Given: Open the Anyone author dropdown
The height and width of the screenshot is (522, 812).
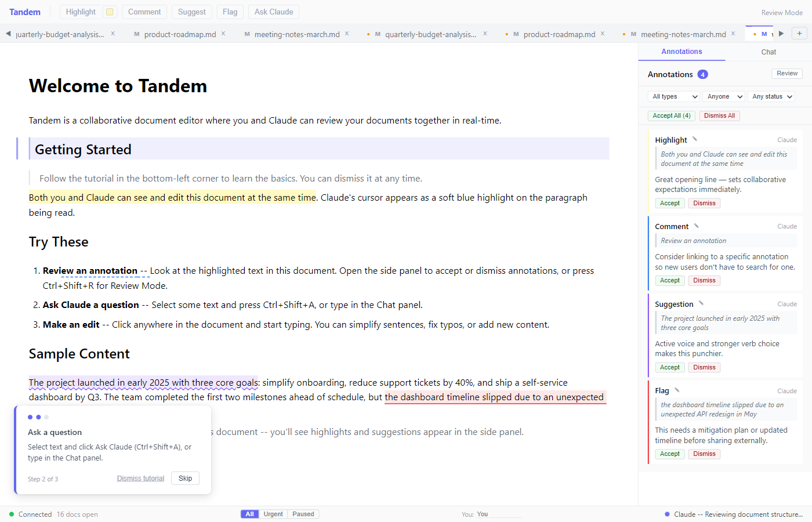Looking at the screenshot, I should pyautogui.click(x=723, y=96).
